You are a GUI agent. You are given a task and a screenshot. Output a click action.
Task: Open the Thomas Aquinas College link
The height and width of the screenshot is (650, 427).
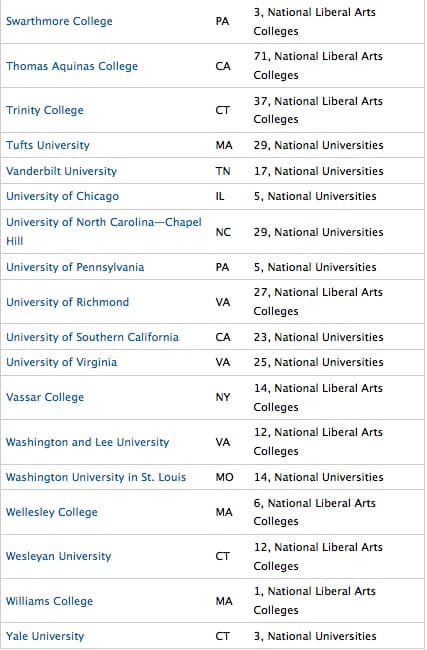72,66
